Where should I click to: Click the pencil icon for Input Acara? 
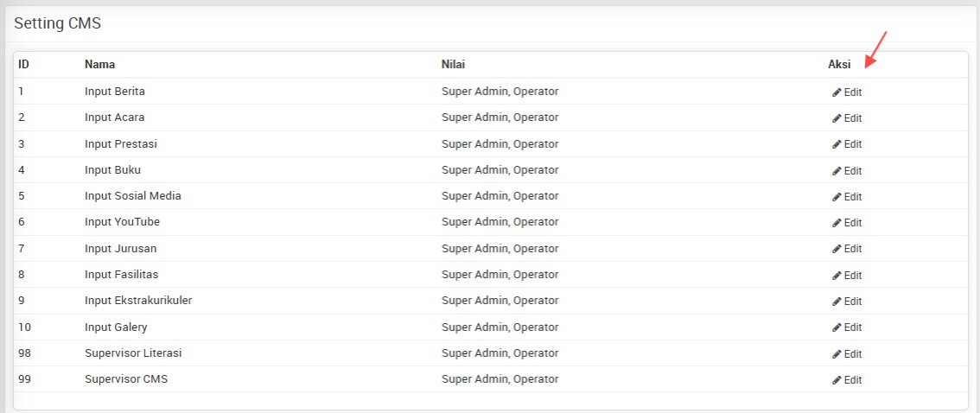click(x=837, y=118)
